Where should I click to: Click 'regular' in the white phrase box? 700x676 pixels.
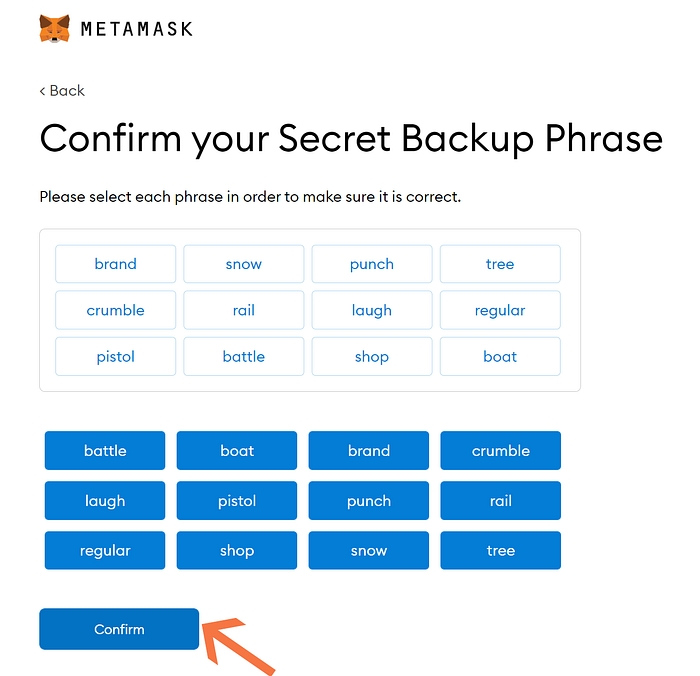click(500, 310)
